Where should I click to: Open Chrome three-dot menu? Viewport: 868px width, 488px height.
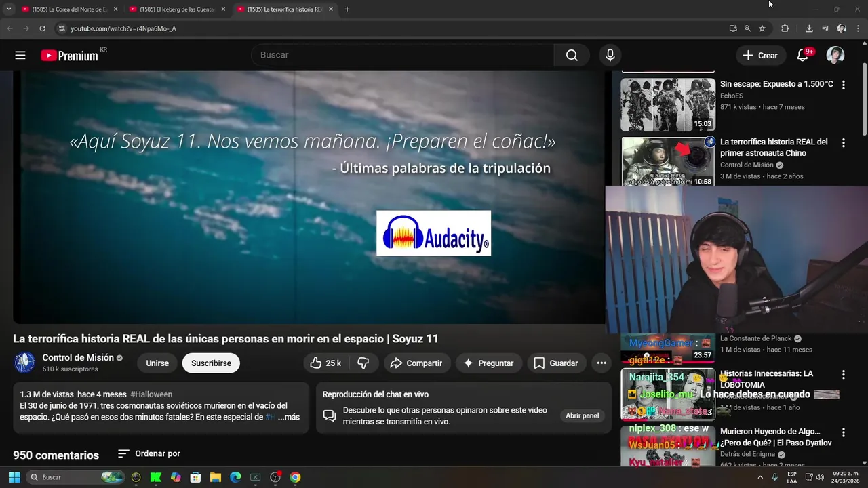click(x=858, y=28)
